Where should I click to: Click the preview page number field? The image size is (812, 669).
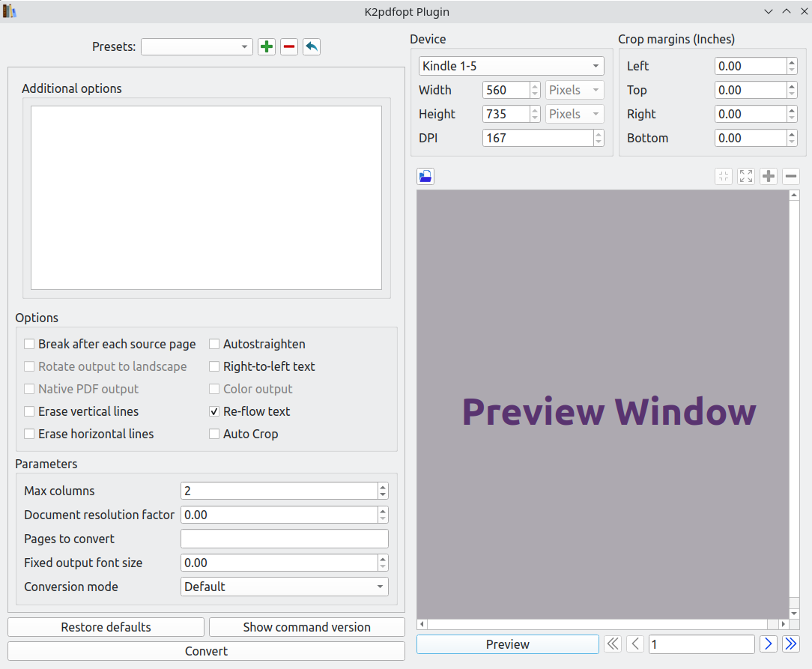coord(702,644)
